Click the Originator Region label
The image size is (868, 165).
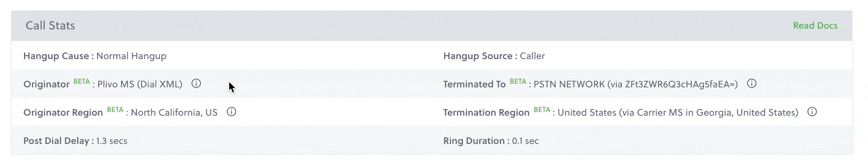pyautogui.click(x=63, y=113)
